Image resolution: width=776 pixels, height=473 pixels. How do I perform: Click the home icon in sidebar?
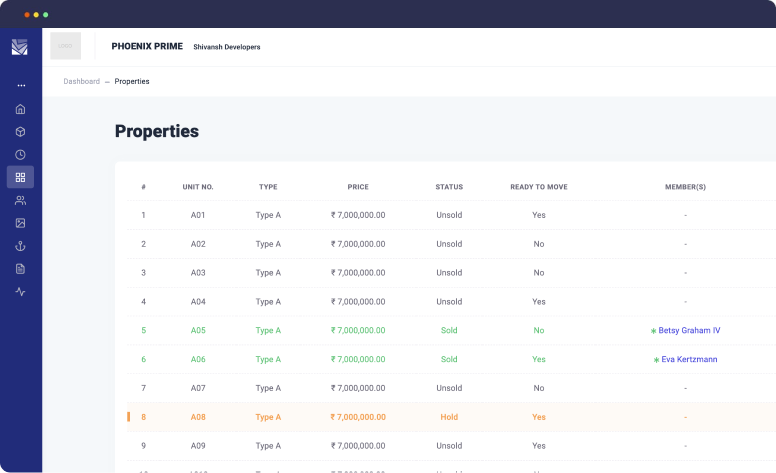click(20, 109)
